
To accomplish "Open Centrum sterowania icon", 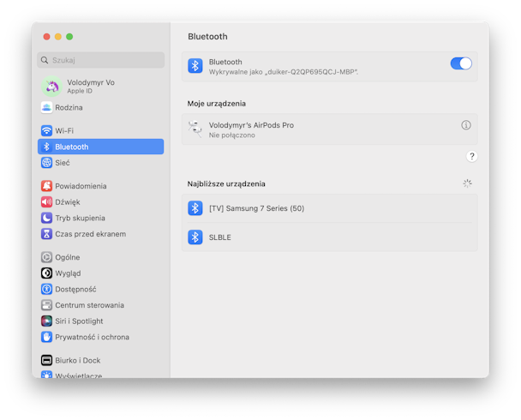I will coord(46,305).
